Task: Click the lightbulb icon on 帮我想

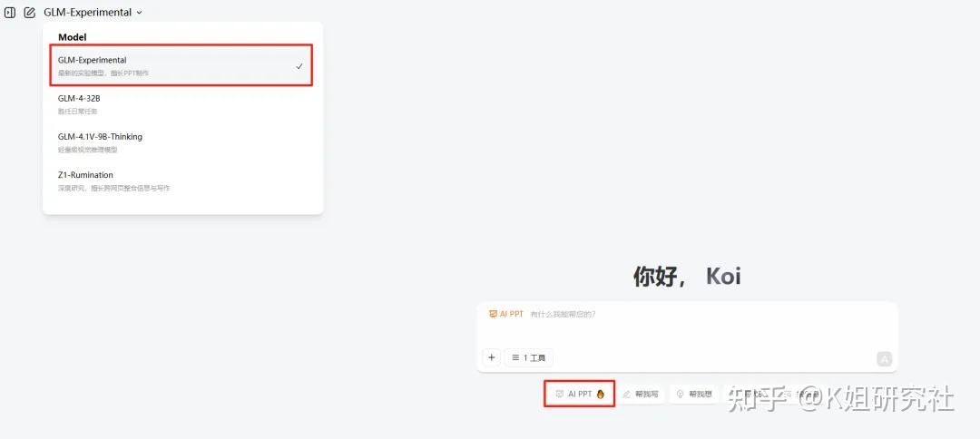Action: (x=680, y=395)
